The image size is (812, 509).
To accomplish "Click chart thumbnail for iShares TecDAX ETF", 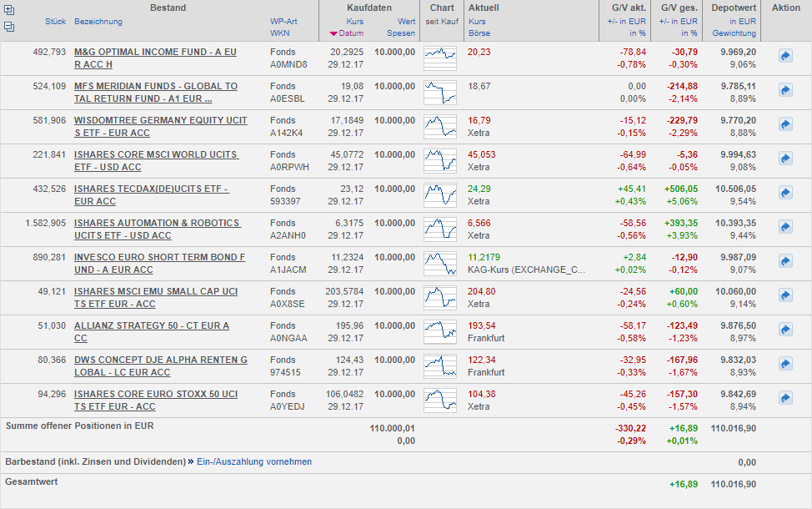I will coord(440,194).
